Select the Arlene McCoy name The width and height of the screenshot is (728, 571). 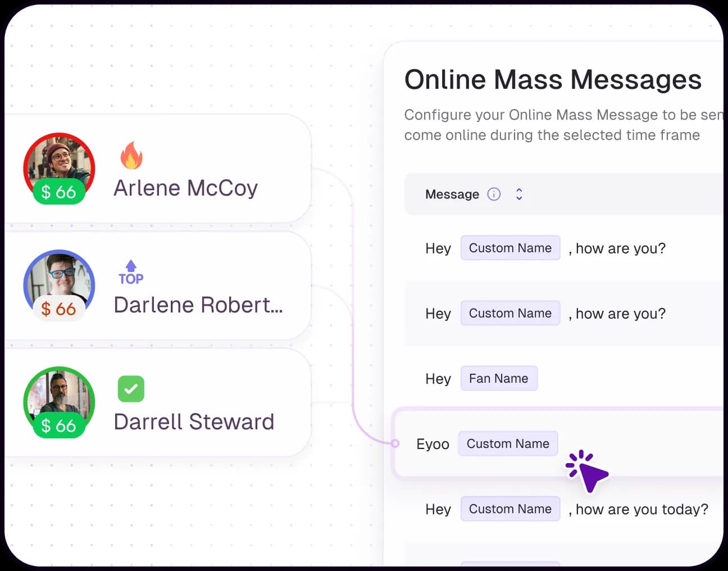click(185, 188)
